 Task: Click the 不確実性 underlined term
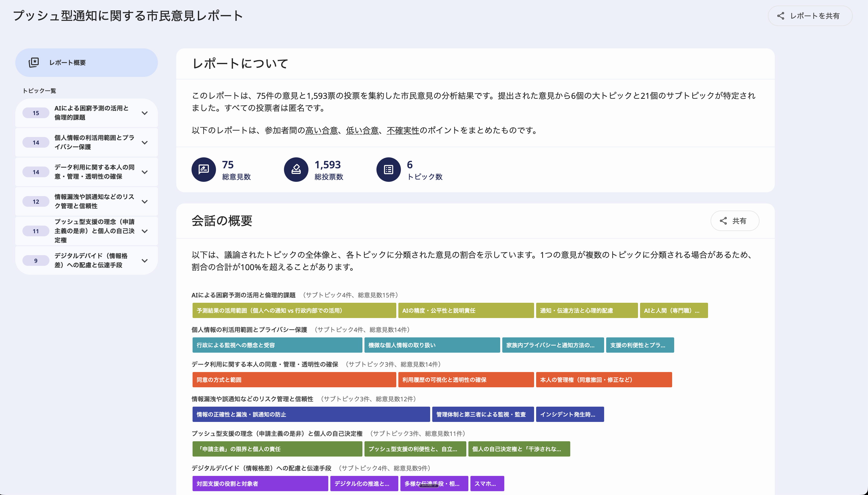[x=403, y=130]
